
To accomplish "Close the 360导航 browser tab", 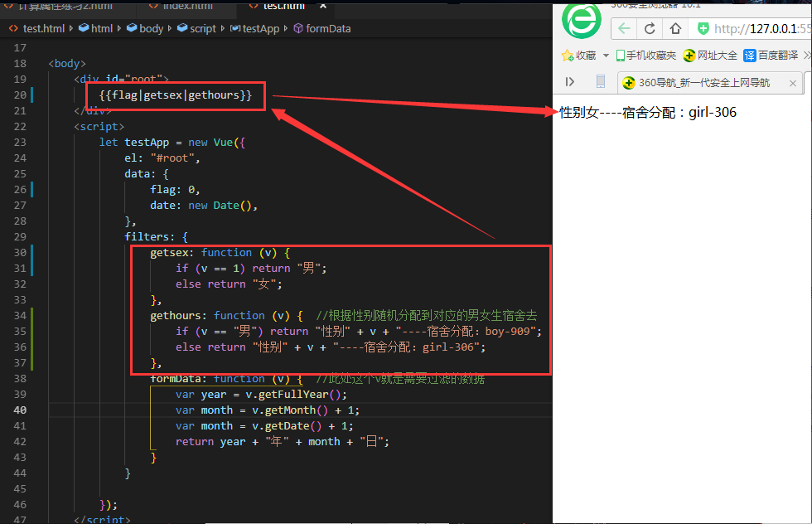I will [x=792, y=83].
